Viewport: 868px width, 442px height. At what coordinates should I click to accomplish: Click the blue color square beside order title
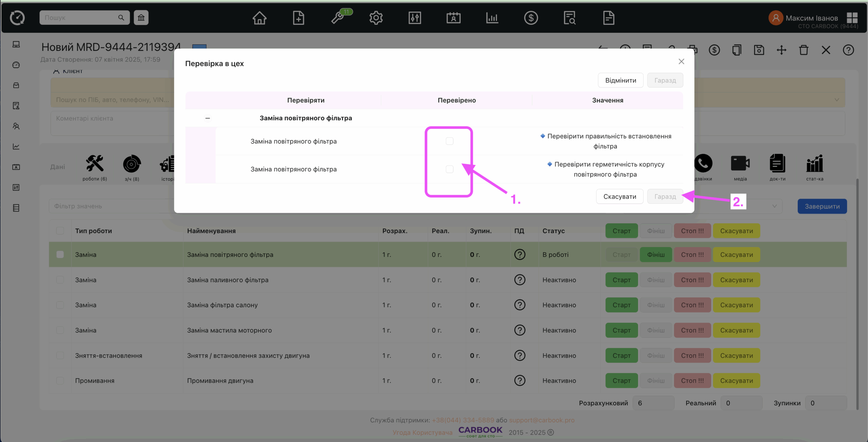[199, 47]
